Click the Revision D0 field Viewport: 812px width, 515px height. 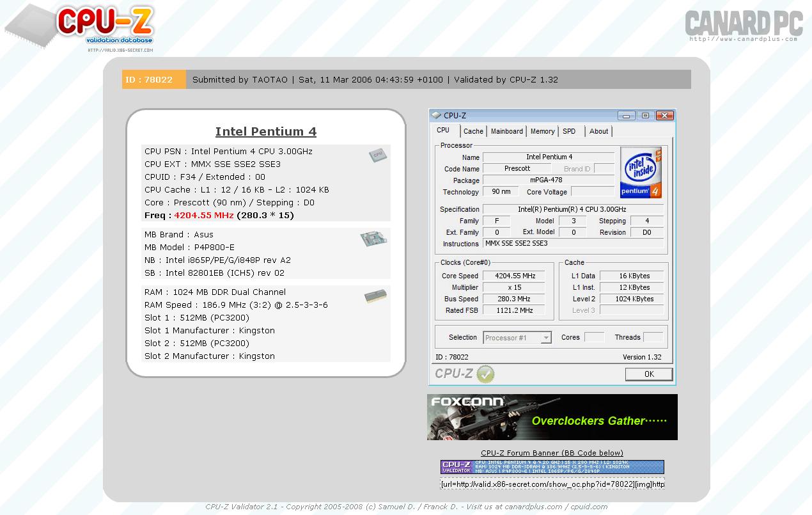tap(646, 232)
